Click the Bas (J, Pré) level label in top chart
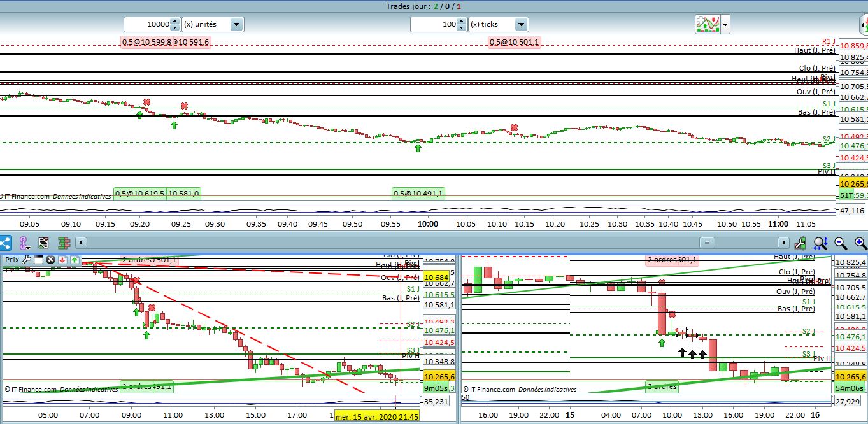Viewport: 868px width, 424px height. click(x=816, y=112)
